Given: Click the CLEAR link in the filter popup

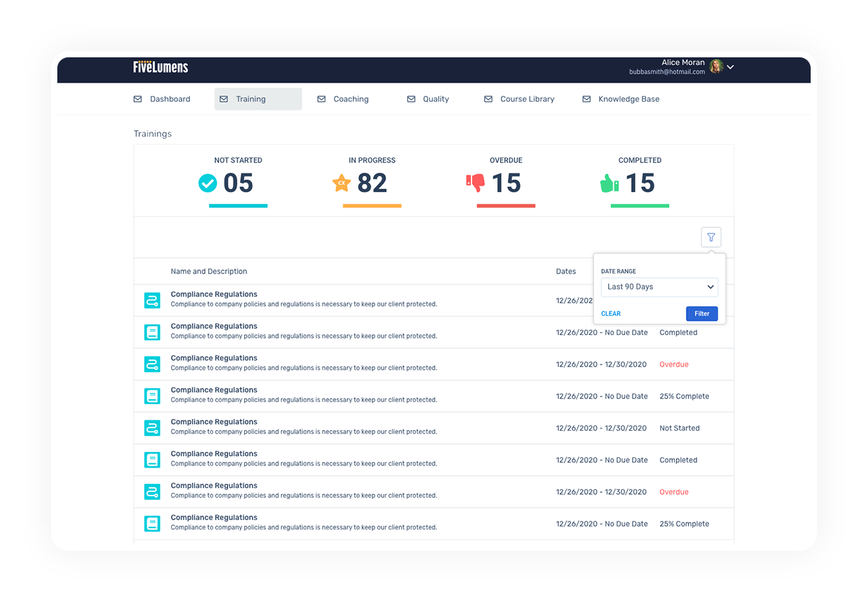Looking at the screenshot, I should click(x=611, y=314).
